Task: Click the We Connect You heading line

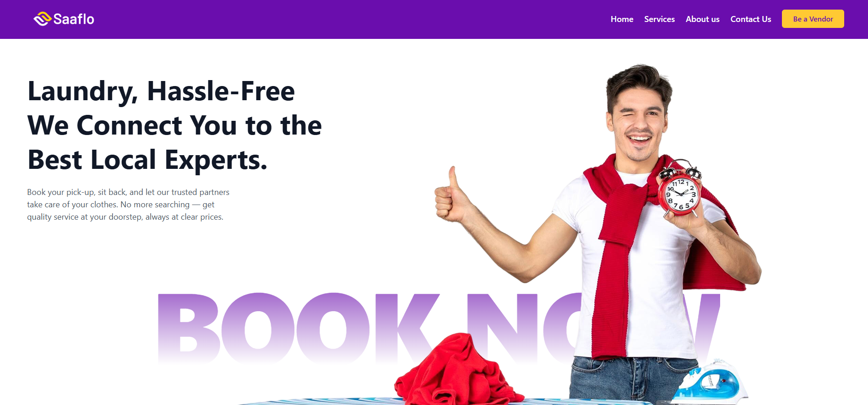Action: (175, 125)
